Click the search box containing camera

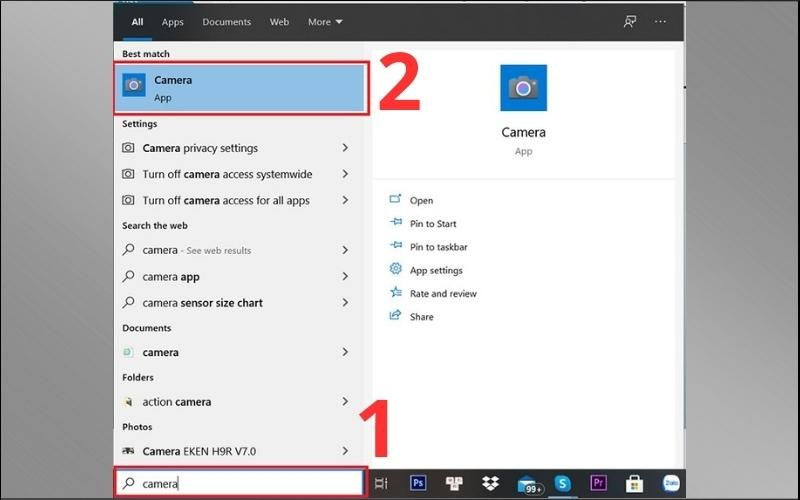click(x=240, y=483)
